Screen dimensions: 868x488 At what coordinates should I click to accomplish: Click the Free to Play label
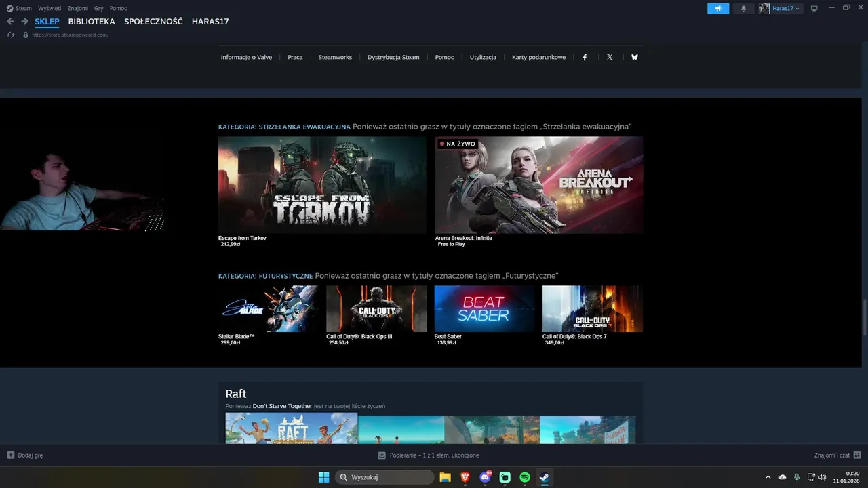[452, 244]
